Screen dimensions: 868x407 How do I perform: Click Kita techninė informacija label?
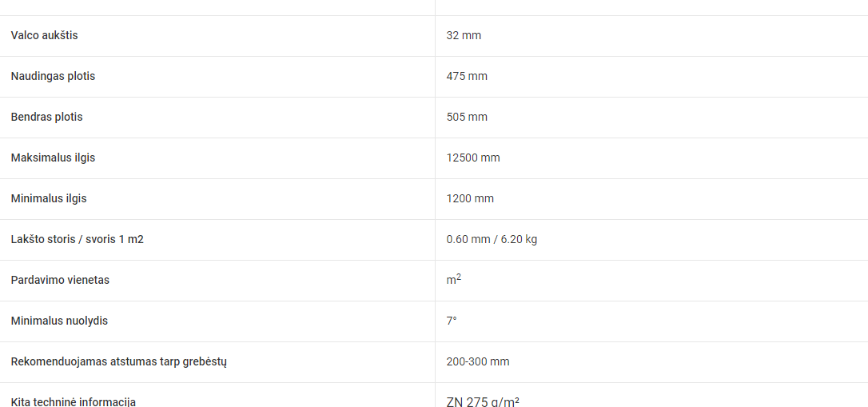74,401
